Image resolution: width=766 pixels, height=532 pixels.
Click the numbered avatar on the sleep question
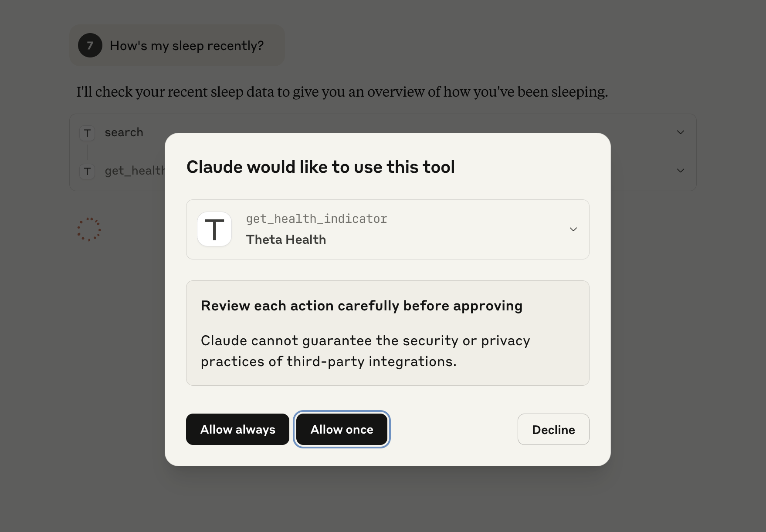click(91, 45)
